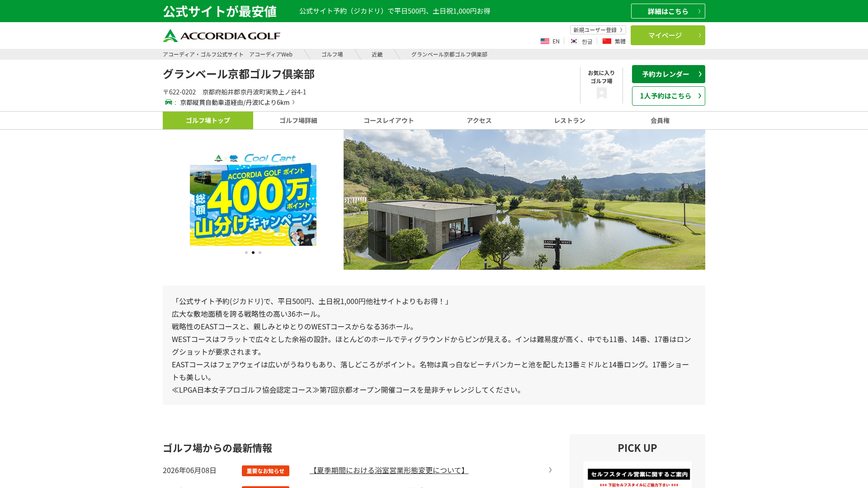Open アクセス tab

(x=479, y=121)
